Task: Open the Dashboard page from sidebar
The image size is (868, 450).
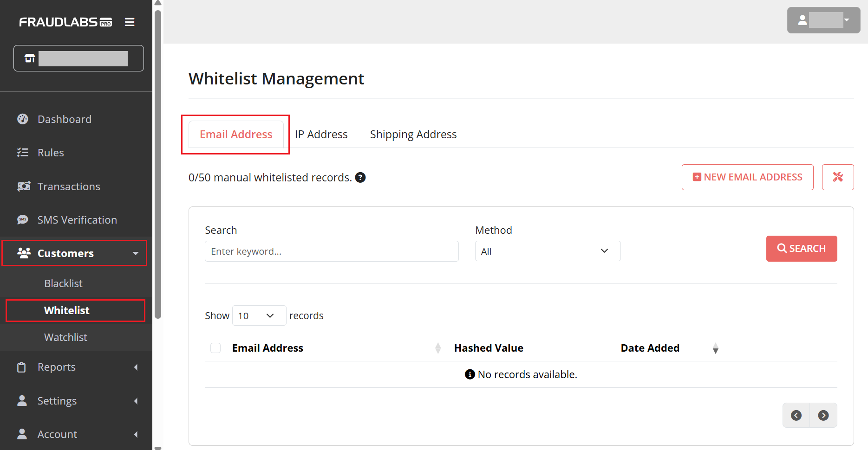Action: 64,119
